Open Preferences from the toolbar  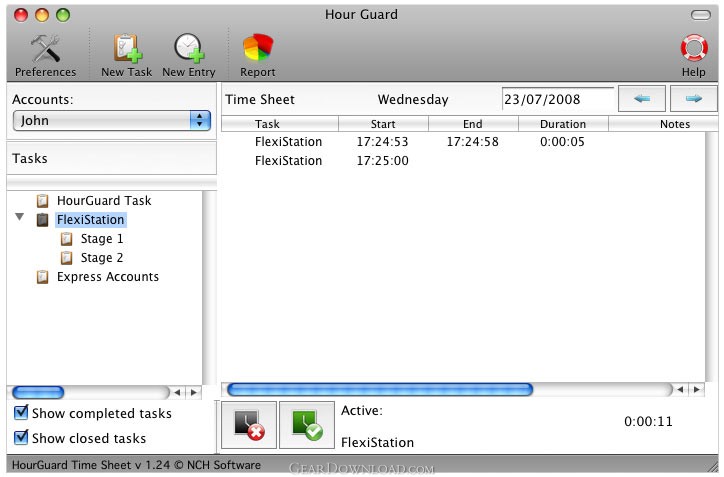tap(45, 56)
